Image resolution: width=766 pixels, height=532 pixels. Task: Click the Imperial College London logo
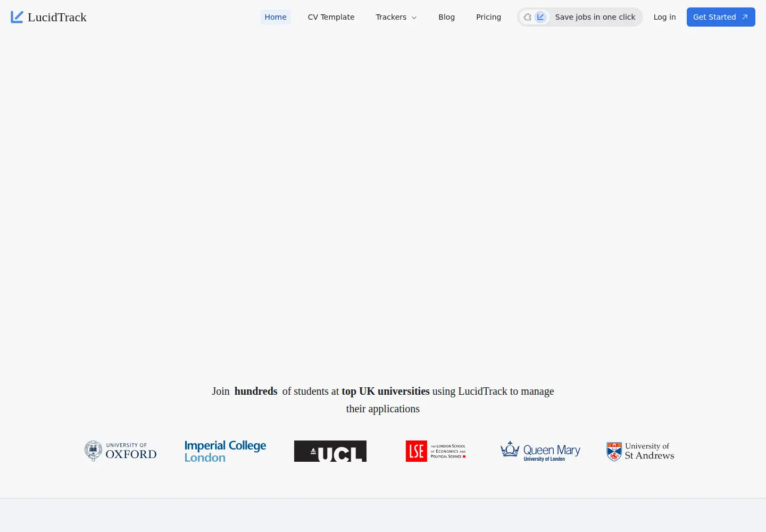coord(226,451)
